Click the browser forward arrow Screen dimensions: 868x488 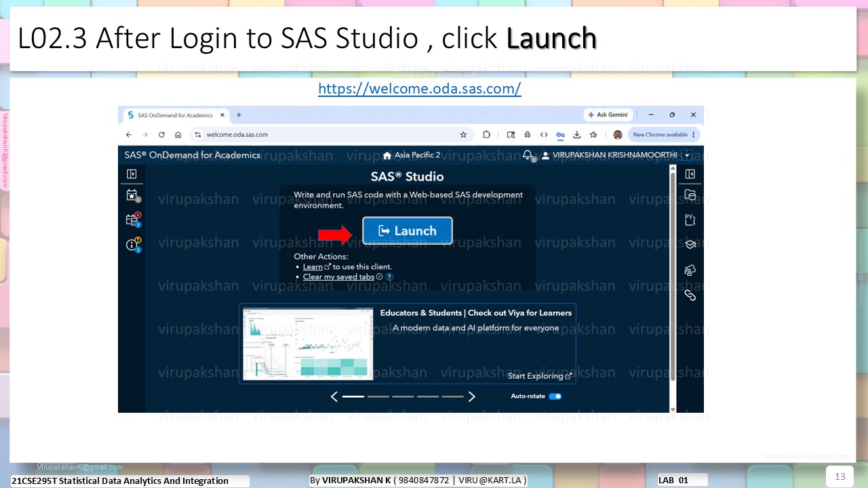[x=145, y=134]
